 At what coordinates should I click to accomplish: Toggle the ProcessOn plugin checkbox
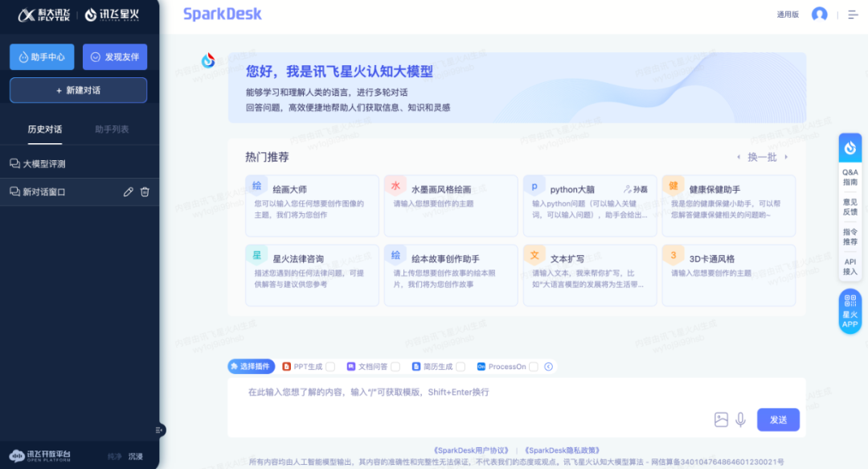(532, 366)
